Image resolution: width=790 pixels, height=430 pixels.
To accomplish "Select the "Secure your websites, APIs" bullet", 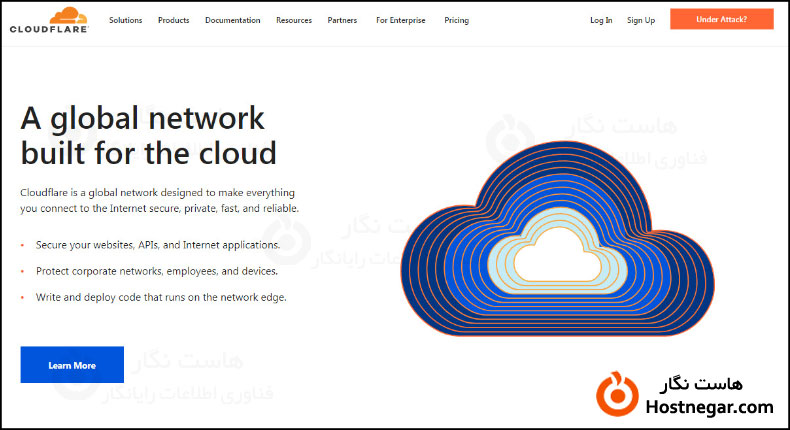I will click(x=158, y=244).
